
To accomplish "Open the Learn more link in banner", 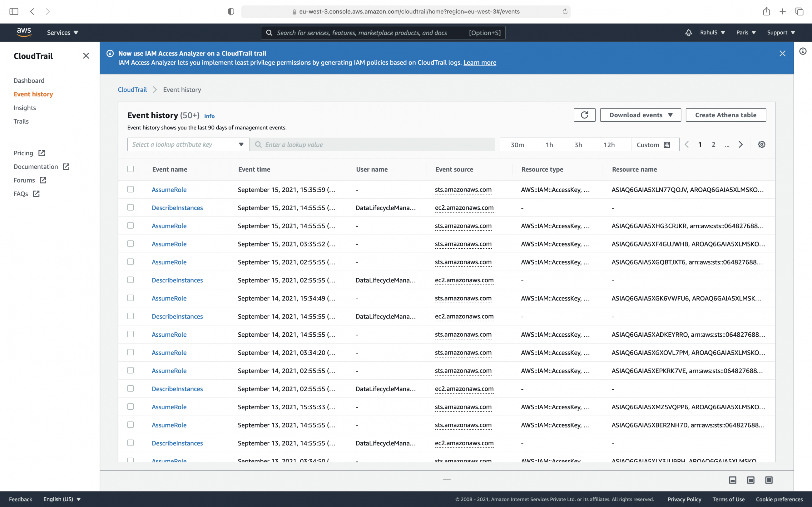I will 479,62.
